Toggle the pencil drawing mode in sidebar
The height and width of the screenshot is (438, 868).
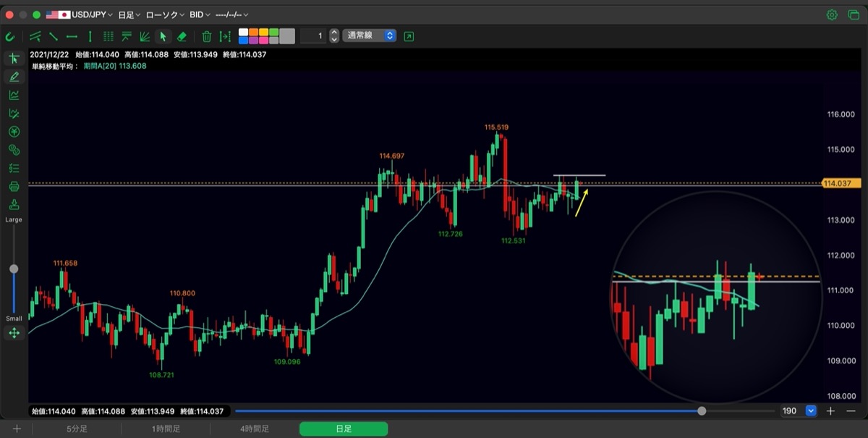(14, 77)
